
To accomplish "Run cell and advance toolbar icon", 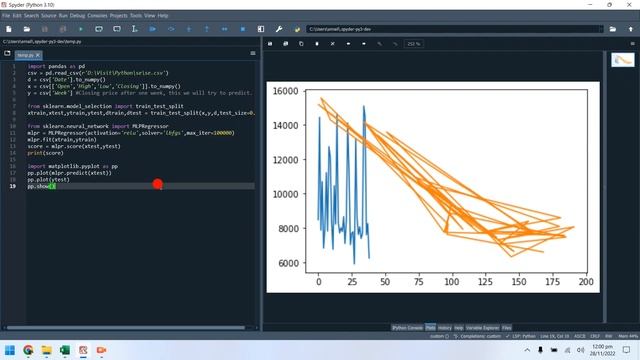I will 117,29.
